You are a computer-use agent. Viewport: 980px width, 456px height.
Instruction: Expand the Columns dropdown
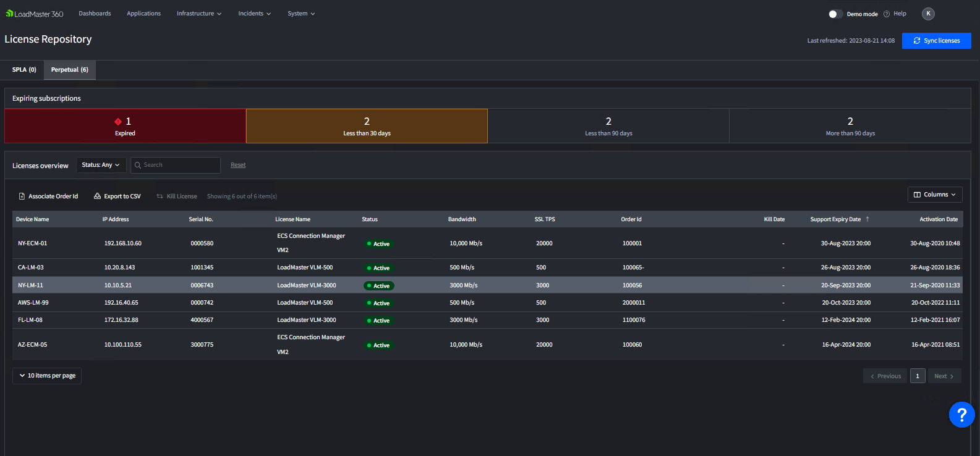(934, 195)
